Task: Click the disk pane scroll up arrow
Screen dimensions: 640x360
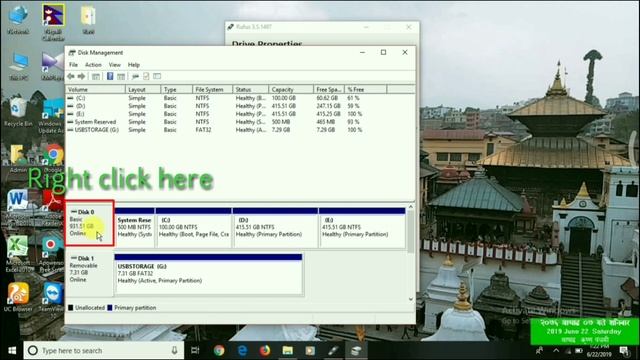Action: 411,207
